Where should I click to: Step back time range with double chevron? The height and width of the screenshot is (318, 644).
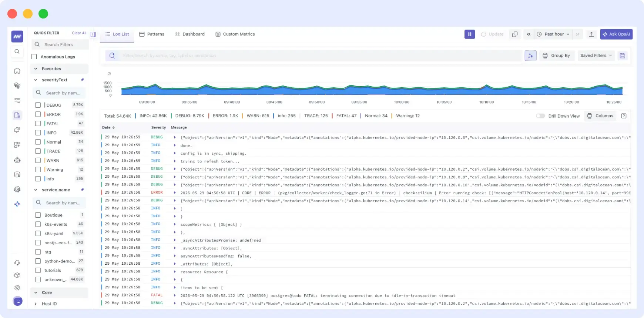tap(529, 34)
